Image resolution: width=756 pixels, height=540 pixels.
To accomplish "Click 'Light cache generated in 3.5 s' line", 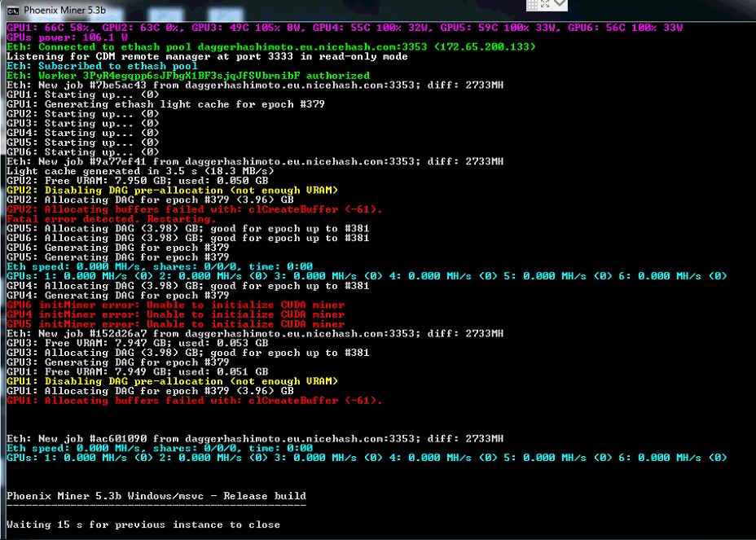I will click(140, 171).
